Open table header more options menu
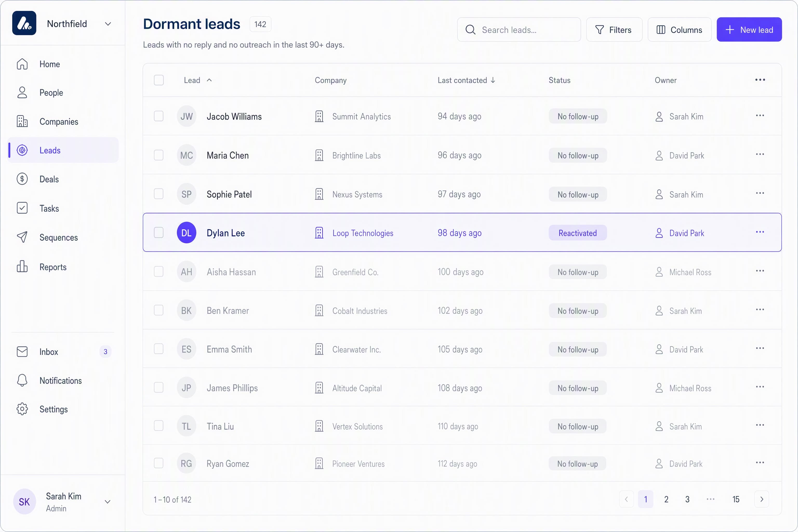 coord(760,80)
